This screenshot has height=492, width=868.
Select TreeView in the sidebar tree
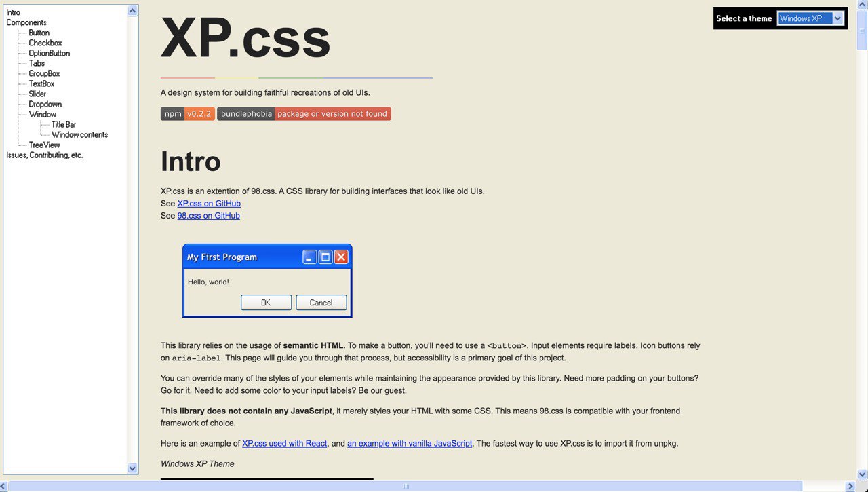click(x=44, y=145)
